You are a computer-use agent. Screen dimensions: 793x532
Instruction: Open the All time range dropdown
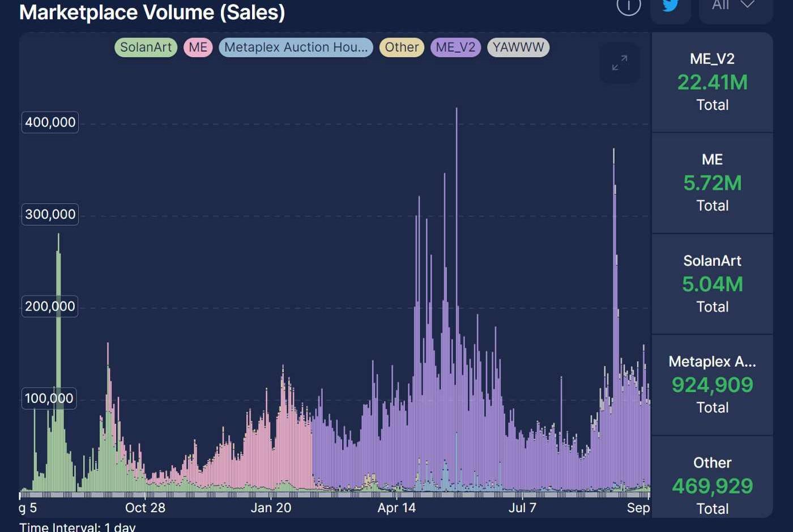point(735,6)
